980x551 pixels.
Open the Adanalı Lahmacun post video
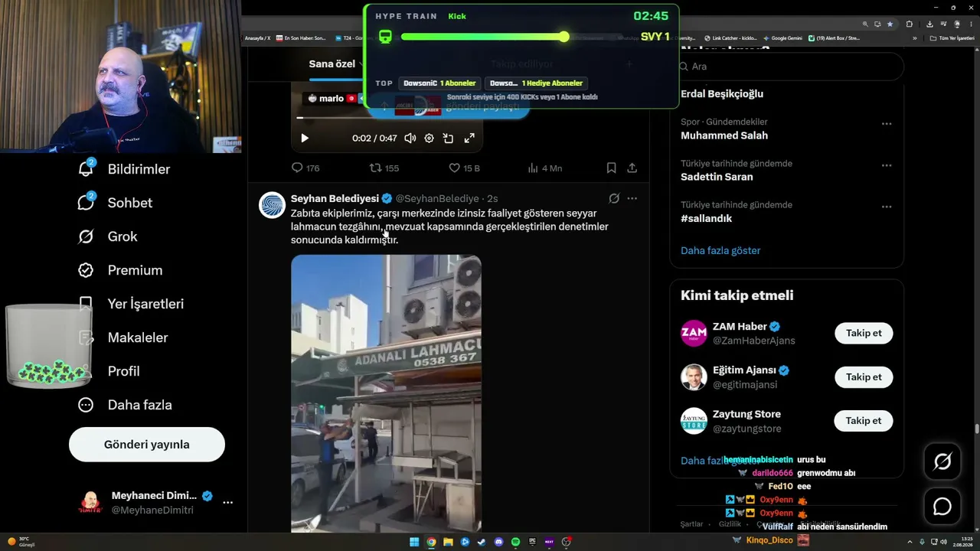386,393
